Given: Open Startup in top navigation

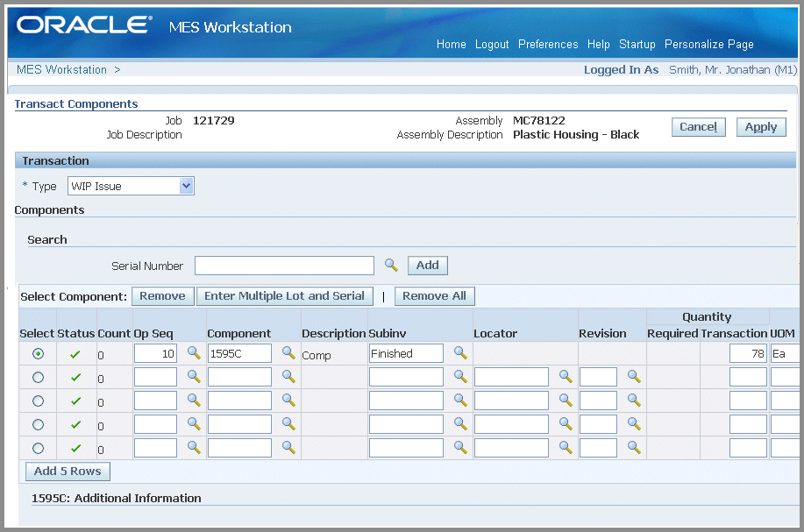Looking at the screenshot, I should pyautogui.click(x=637, y=45).
